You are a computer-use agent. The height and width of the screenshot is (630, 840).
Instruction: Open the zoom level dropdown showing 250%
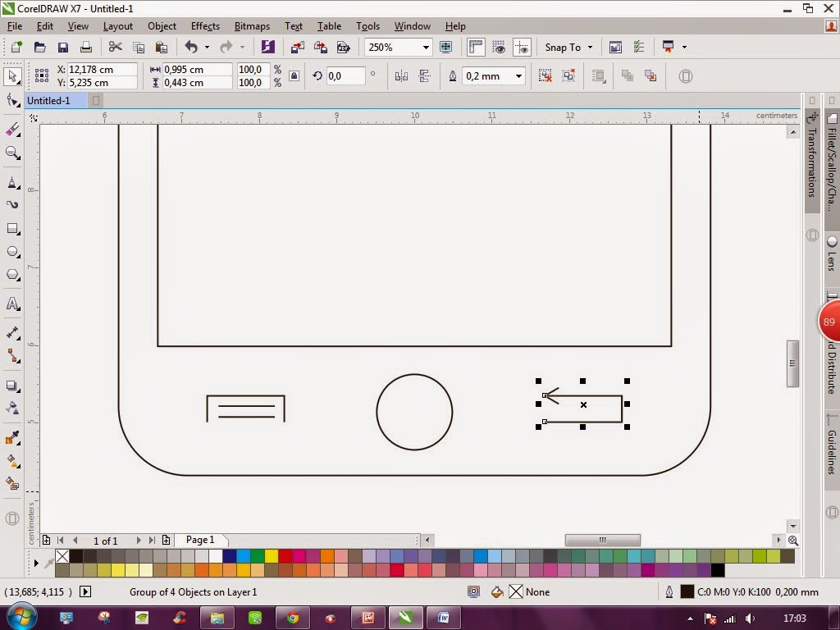[426, 47]
